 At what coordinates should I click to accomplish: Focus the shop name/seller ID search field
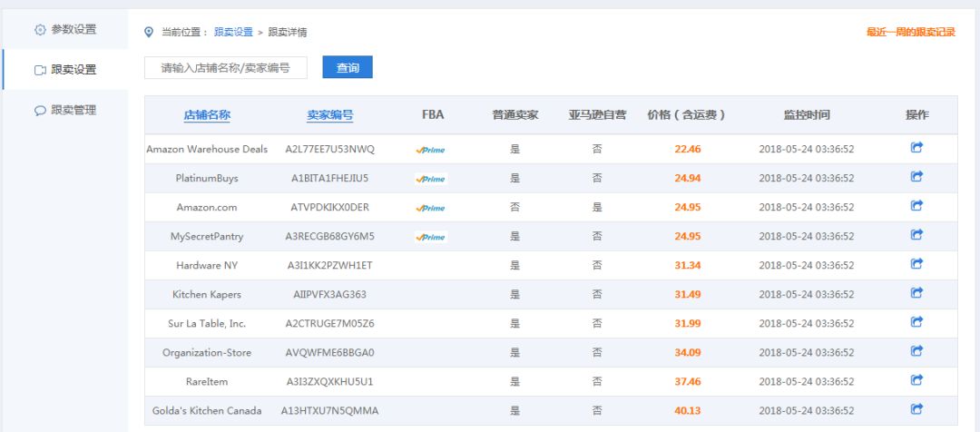[226, 67]
